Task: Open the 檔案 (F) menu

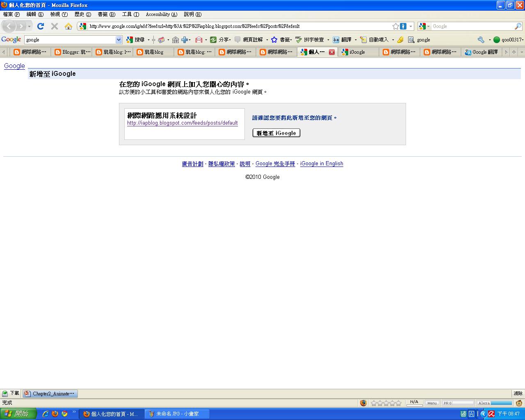Action: coord(11,14)
